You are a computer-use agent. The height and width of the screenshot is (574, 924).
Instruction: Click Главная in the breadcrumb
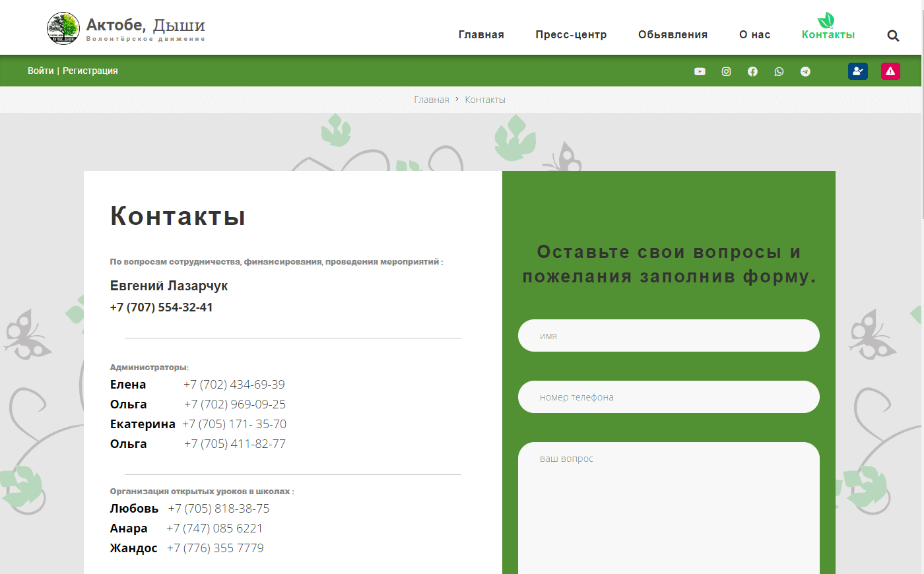(x=431, y=100)
